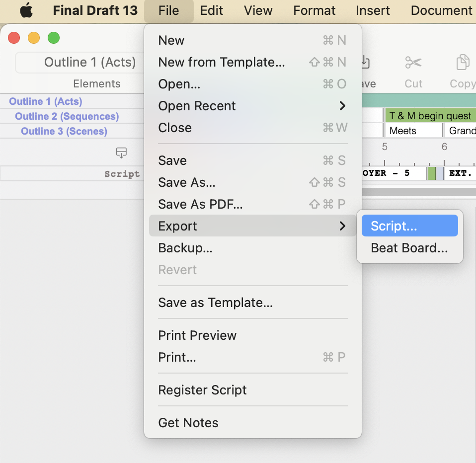The image size is (476, 463).
Task: Click the Cut scissors icon in toolbar
Action: [413, 63]
